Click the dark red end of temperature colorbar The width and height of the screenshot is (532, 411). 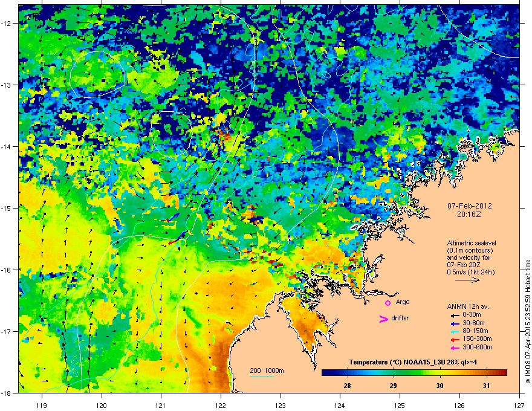tap(504, 373)
